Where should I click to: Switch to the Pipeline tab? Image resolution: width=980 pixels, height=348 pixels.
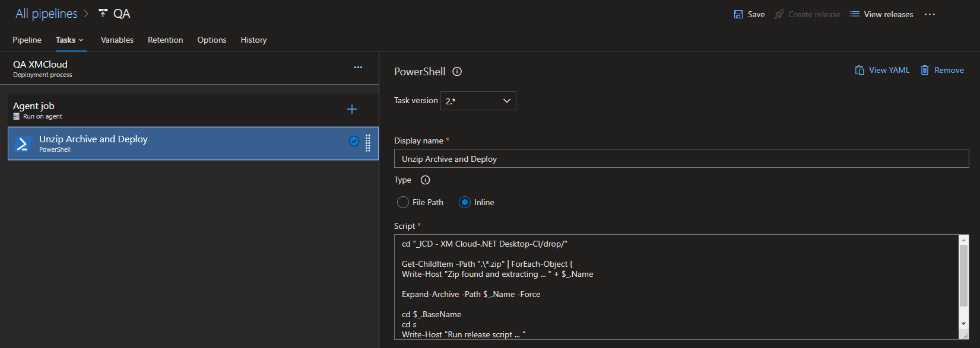click(x=27, y=40)
